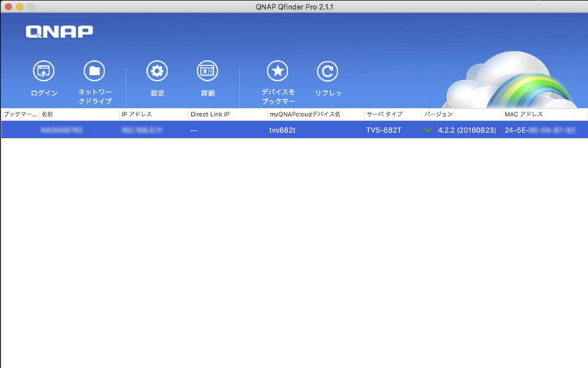Sort by the IP アドレス column header
The height and width of the screenshot is (368, 588).
pos(154,115)
